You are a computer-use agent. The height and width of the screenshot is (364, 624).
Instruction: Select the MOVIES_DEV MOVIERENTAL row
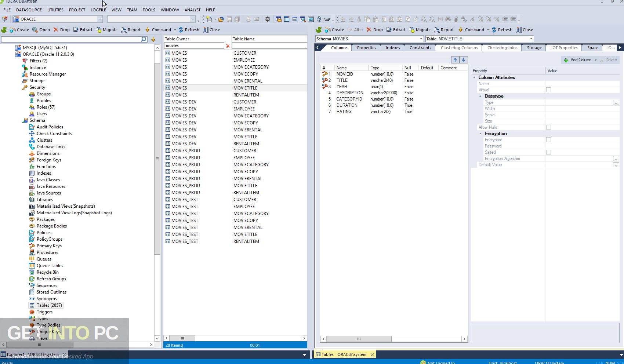[x=235, y=130]
